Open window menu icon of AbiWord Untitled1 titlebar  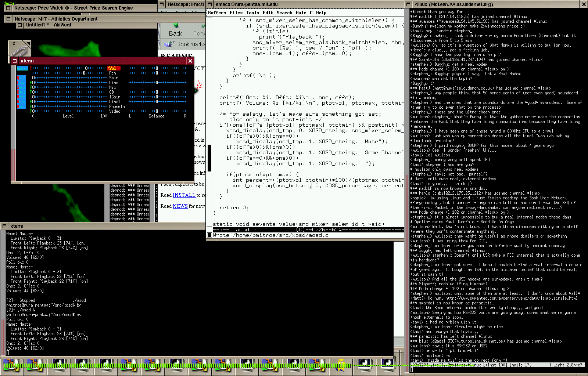(x=19, y=25)
